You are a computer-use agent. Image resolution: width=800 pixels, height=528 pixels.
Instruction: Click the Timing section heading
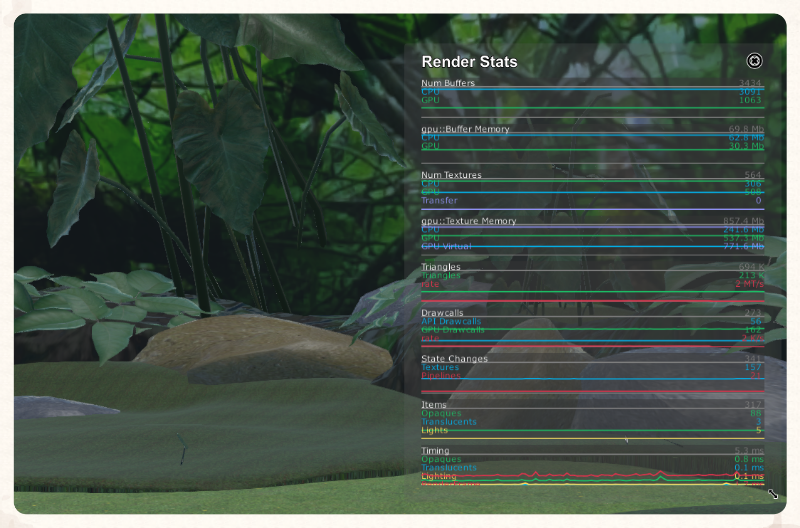coord(435,451)
